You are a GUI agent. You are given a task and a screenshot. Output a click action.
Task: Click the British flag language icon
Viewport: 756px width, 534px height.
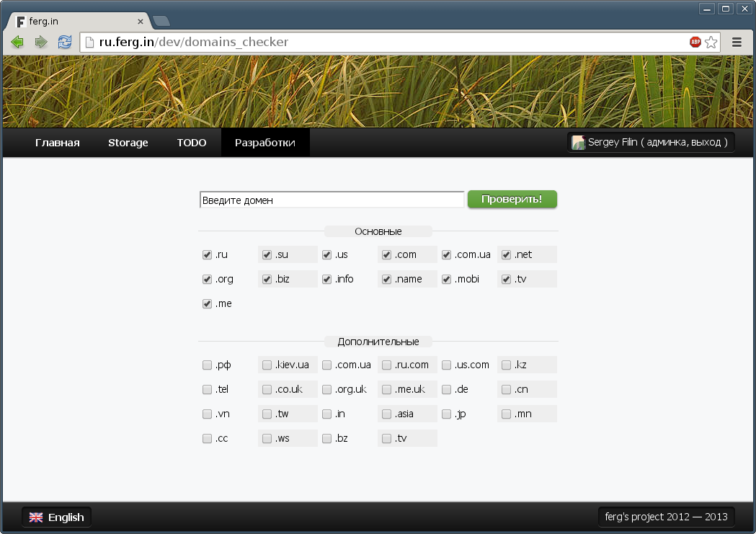36,517
